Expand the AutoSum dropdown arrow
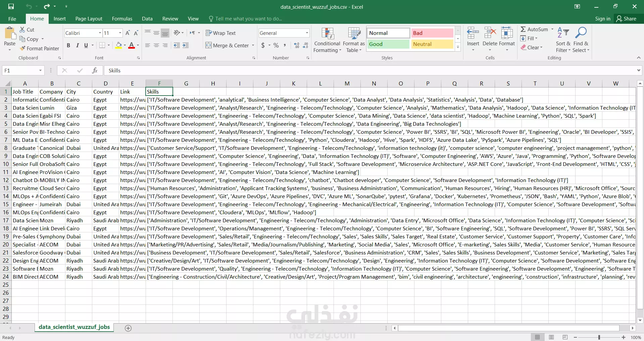The image size is (644, 341). (x=552, y=29)
